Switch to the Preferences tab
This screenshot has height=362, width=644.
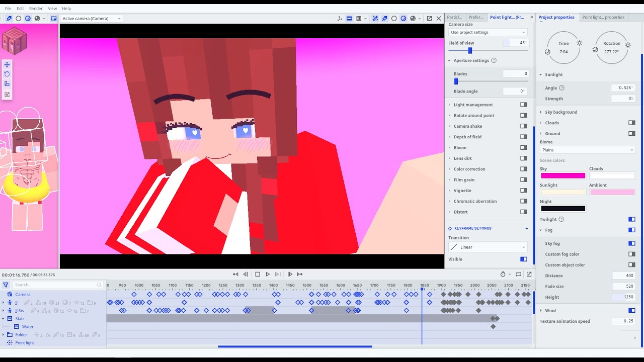(x=475, y=17)
